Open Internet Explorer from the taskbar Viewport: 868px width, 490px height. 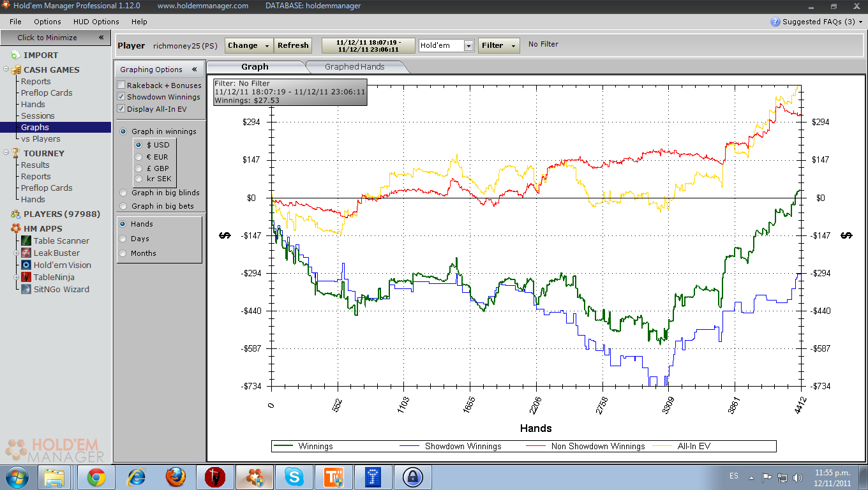(x=136, y=477)
